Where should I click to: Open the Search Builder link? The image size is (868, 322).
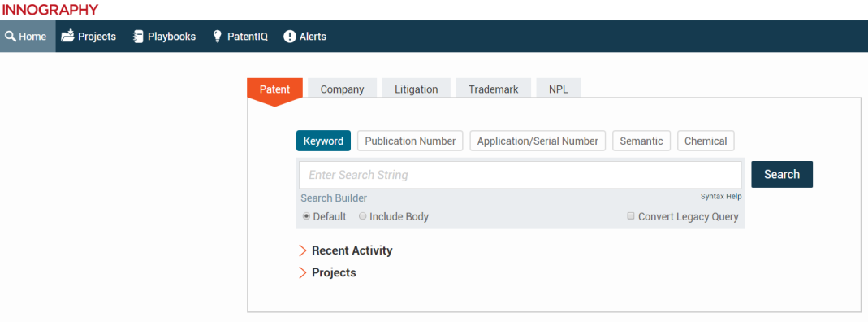click(x=334, y=198)
